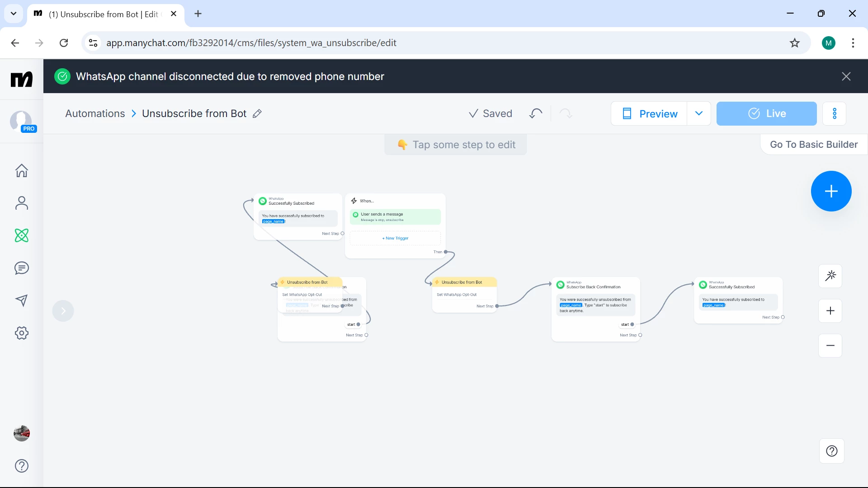Image resolution: width=868 pixels, height=488 pixels.
Task: Zoom in the flow canvas
Action: [x=830, y=311]
